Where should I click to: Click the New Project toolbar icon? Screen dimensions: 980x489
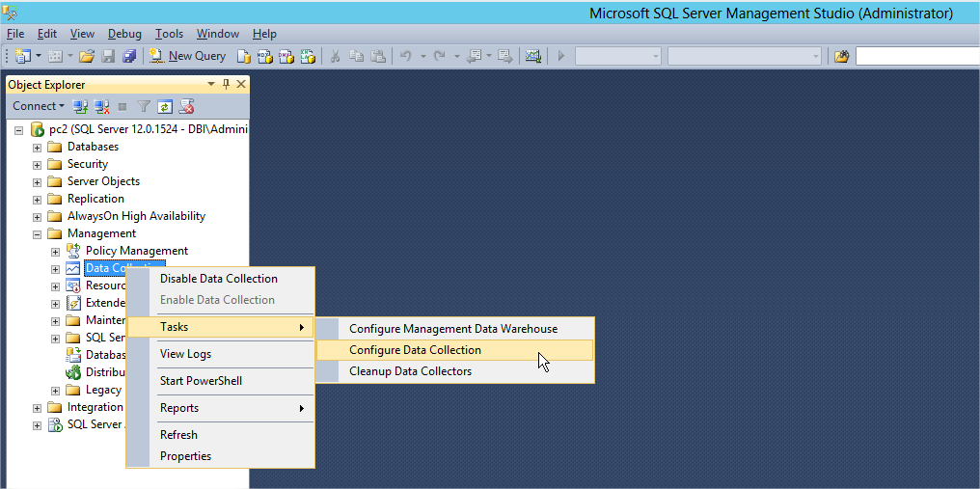pos(22,56)
